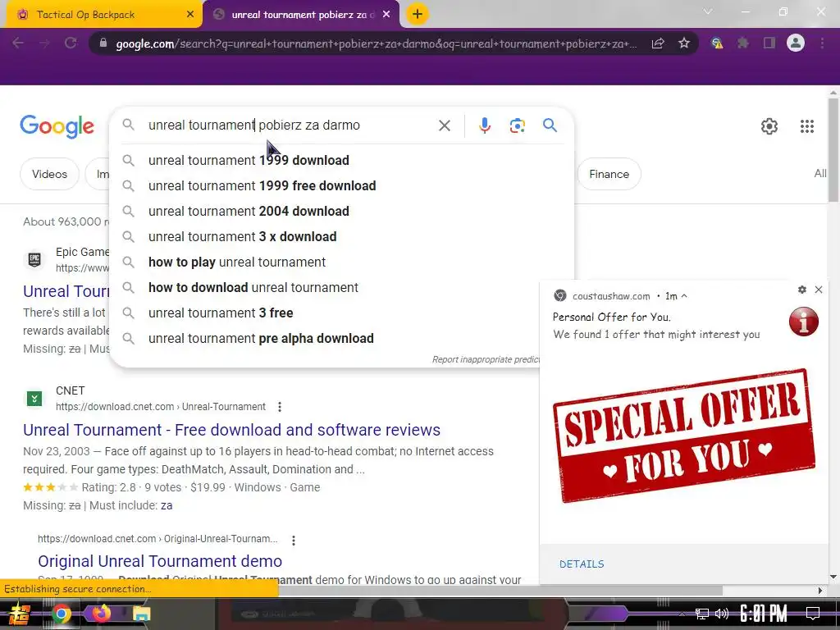Select the Videos filter chip
840x630 pixels.
49,174
